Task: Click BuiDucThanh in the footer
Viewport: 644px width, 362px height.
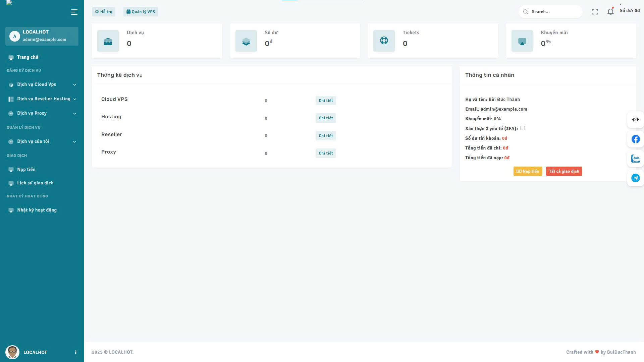Action: click(621, 352)
